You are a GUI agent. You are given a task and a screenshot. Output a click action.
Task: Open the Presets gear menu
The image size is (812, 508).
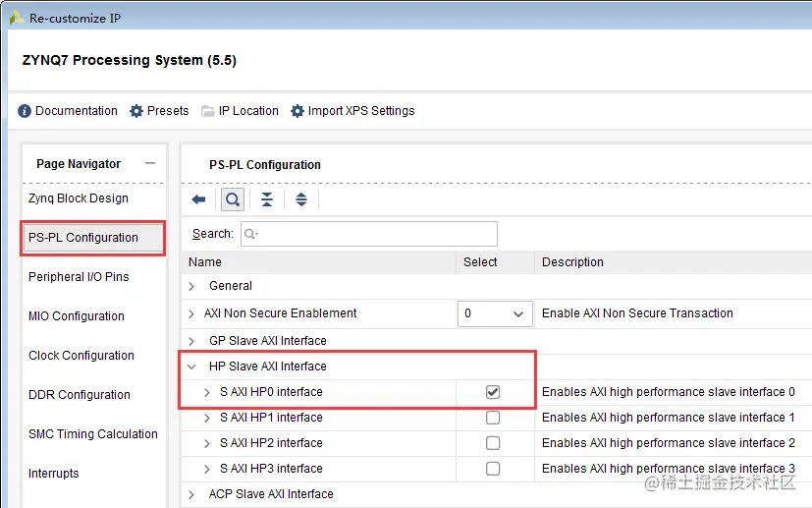tap(136, 111)
